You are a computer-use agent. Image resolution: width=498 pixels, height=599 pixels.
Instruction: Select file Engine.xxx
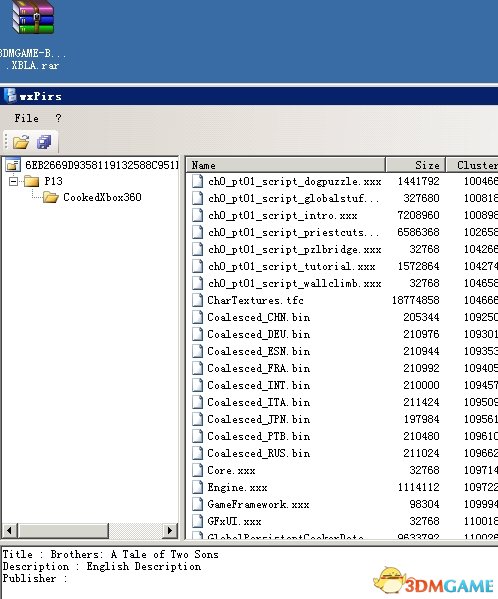[237, 487]
